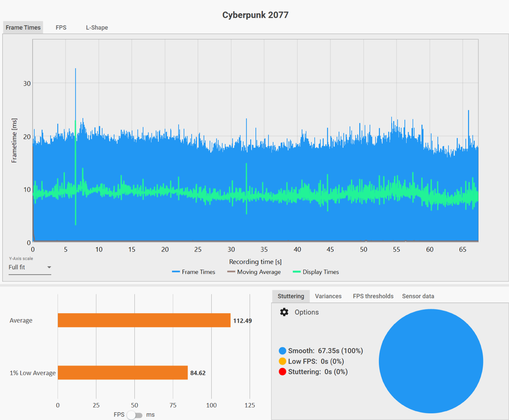Click the Y-Axis scale dropdown arrow
The width and height of the screenshot is (509, 420).
(x=49, y=267)
